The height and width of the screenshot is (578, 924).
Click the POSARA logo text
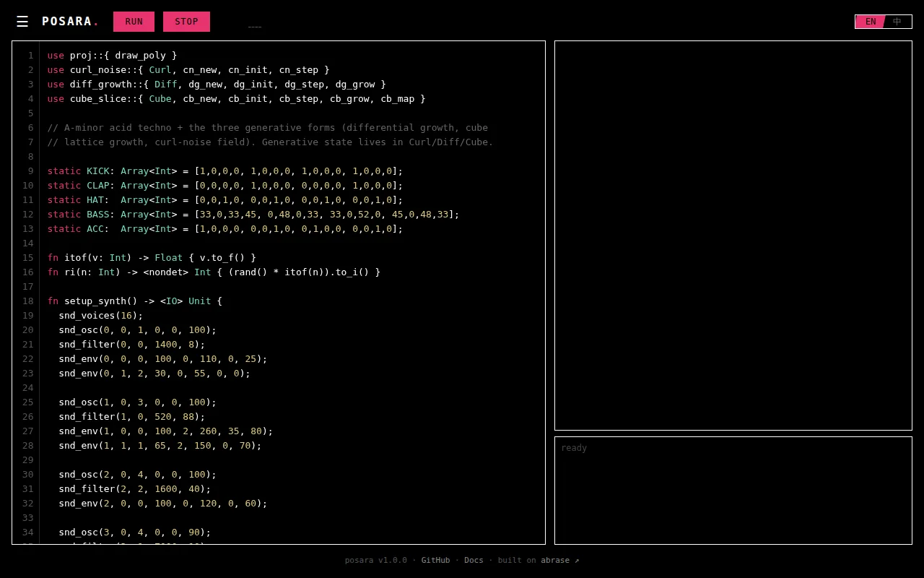coord(70,22)
